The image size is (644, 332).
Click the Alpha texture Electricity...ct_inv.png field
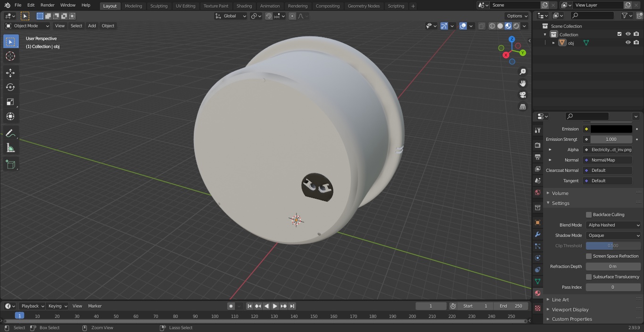tap(608, 150)
